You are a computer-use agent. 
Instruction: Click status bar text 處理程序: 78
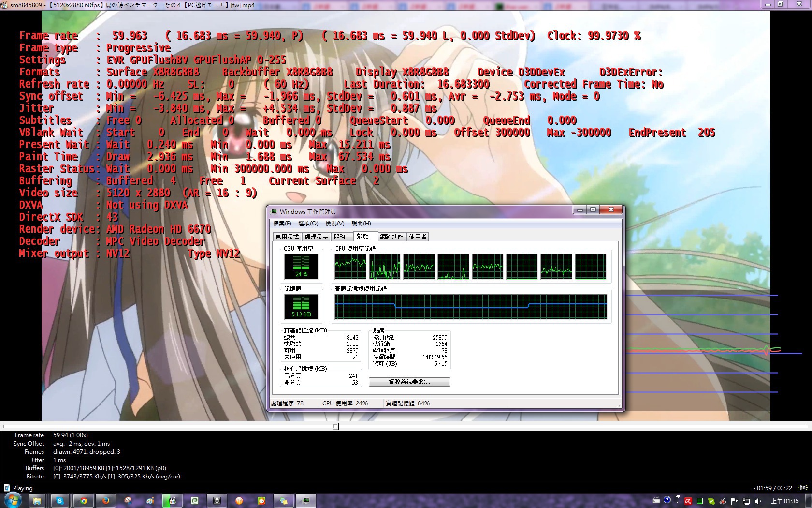coord(287,403)
